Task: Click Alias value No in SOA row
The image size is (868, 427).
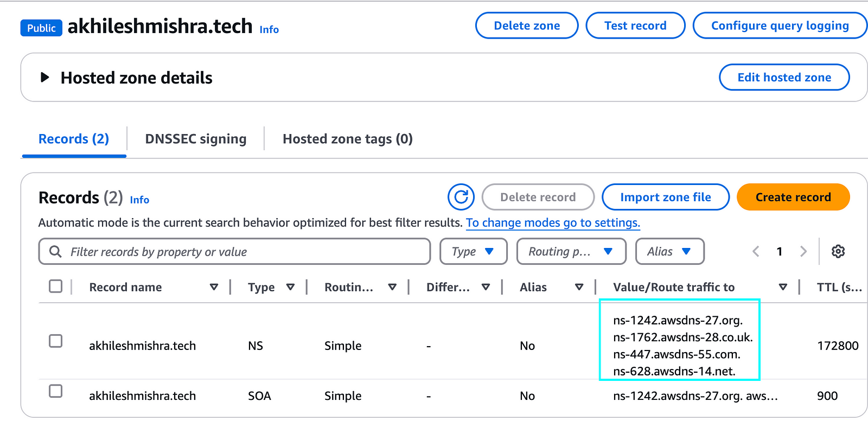Action: click(x=527, y=396)
